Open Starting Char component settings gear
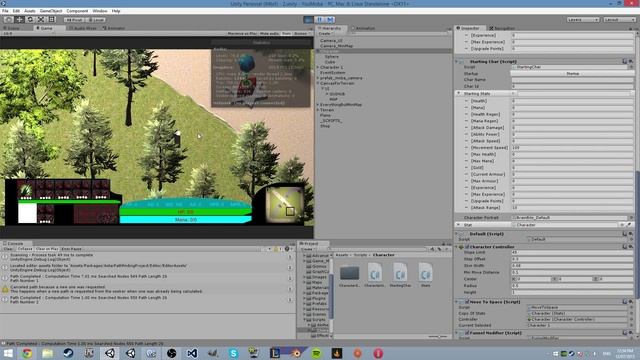This screenshot has width=640, height=360. pos(631,61)
